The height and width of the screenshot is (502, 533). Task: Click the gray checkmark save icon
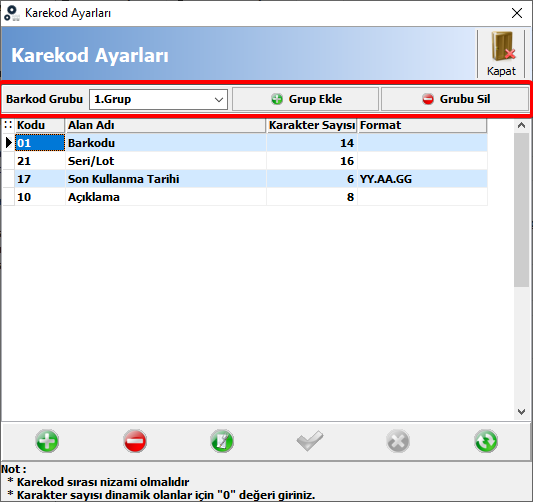coord(310,441)
